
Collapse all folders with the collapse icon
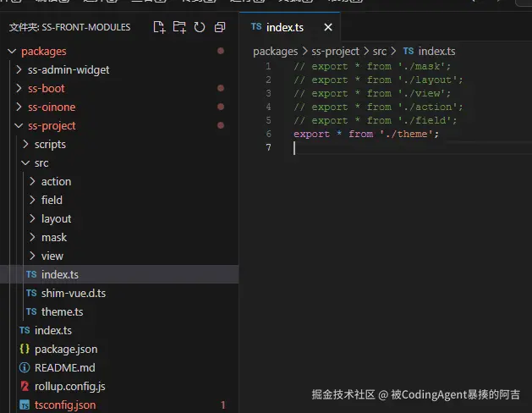pos(220,27)
